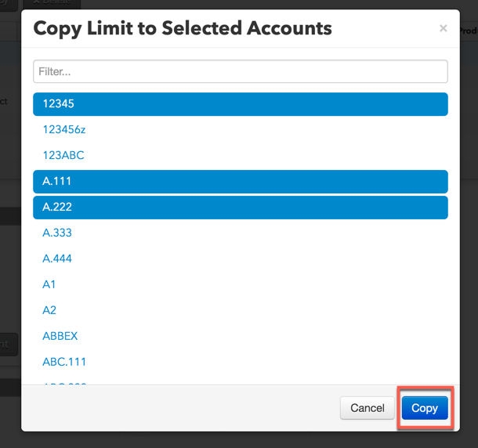This screenshot has width=478, height=448.
Task: Deselect account A.111
Action: pos(241,182)
